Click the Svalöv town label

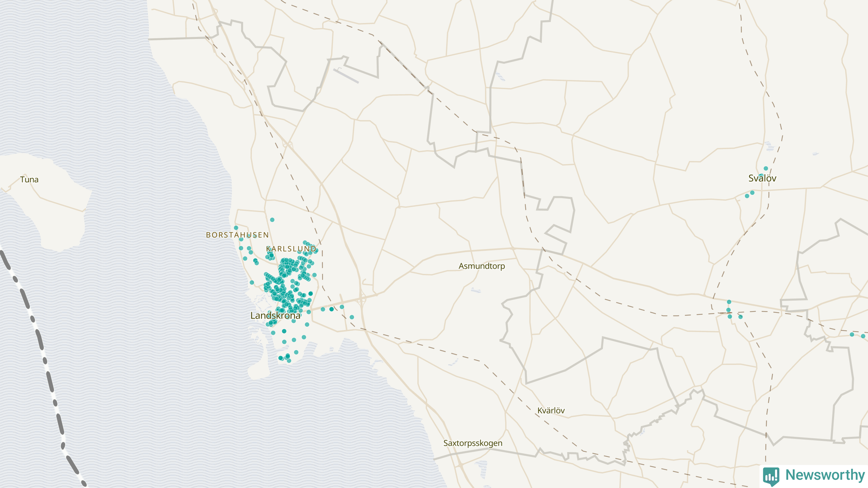click(762, 178)
